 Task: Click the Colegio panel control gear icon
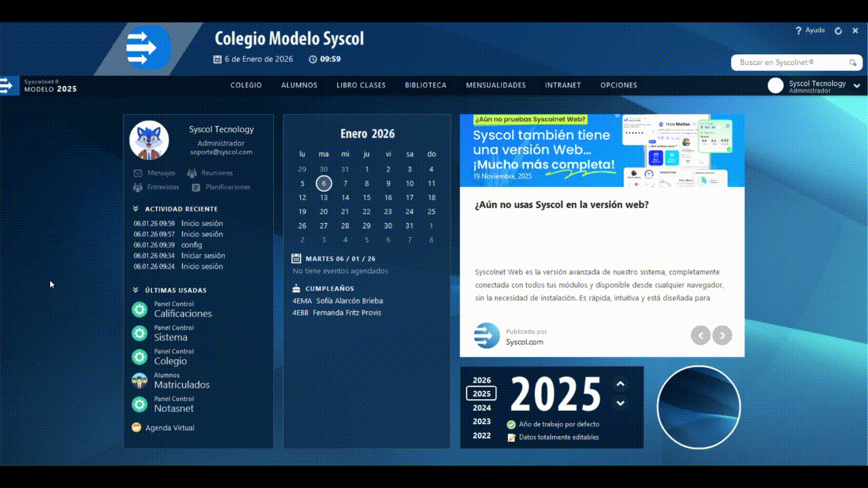(140, 357)
